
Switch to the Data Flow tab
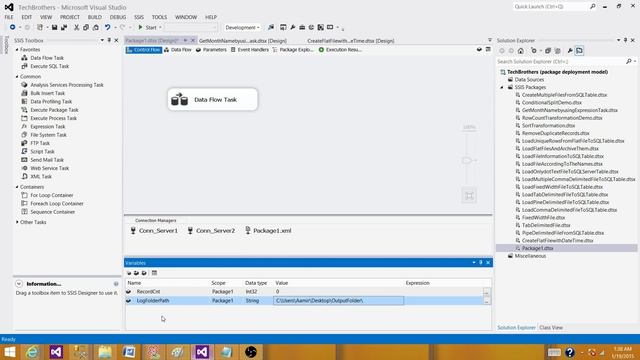pyautogui.click(x=178, y=50)
